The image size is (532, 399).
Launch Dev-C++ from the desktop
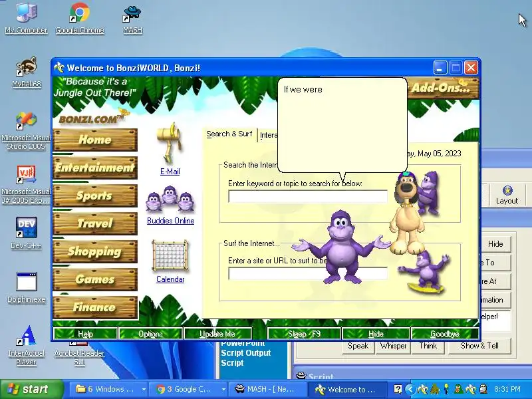coord(26,233)
